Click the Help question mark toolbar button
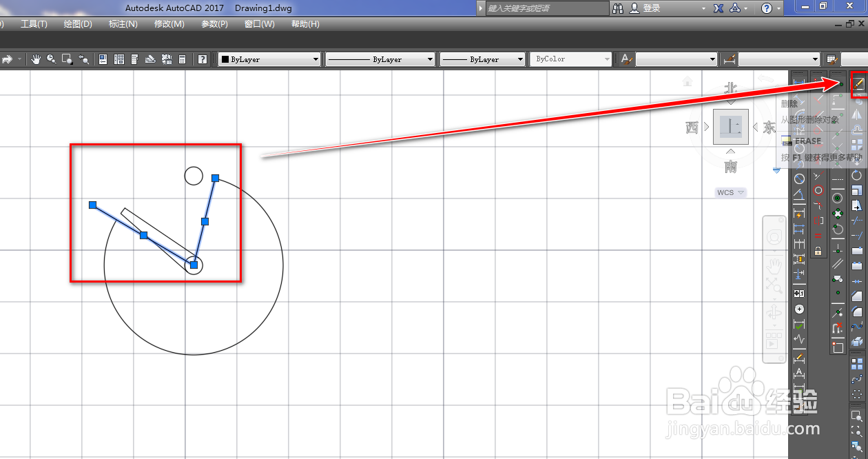Viewport: 868px width, 459px height. (x=203, y=59)
